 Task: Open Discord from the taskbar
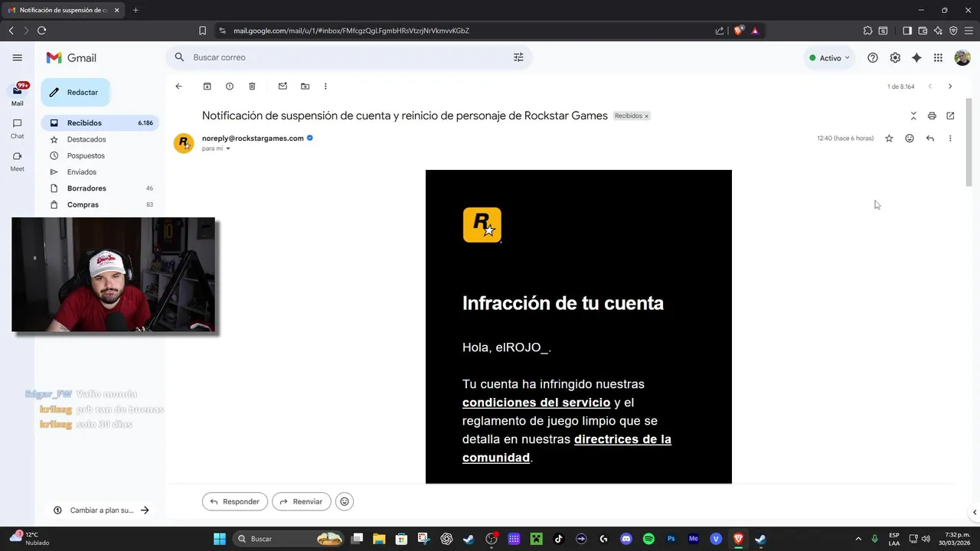point(626,539)
